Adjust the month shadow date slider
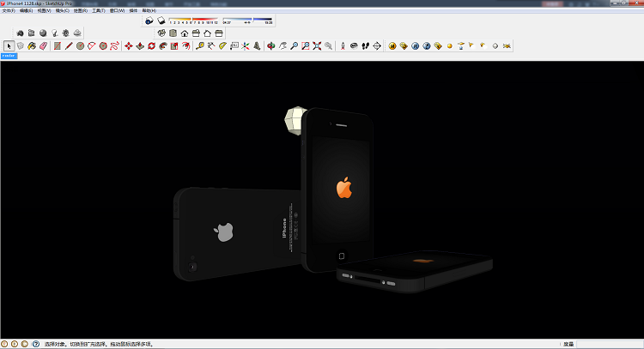The image size is (644, 349). (x=193, y=20)
